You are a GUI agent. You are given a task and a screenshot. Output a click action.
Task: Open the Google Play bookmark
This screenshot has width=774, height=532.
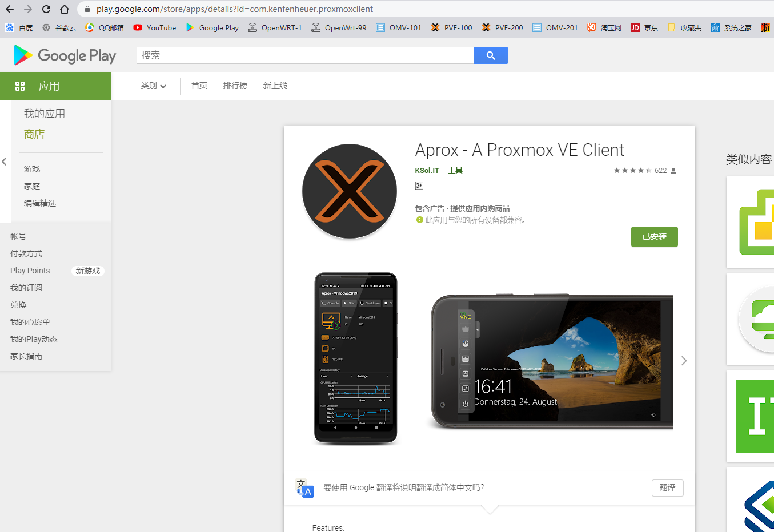[212, 27]
